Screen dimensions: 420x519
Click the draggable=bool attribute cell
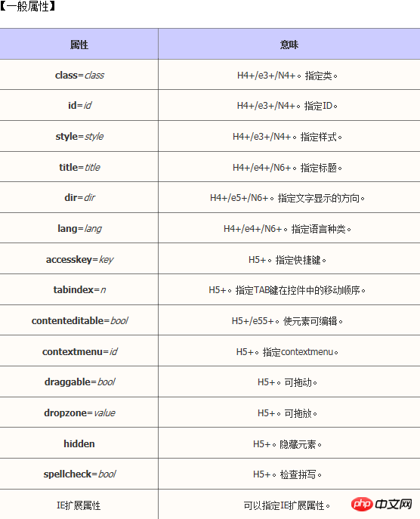tap(79, 382)
